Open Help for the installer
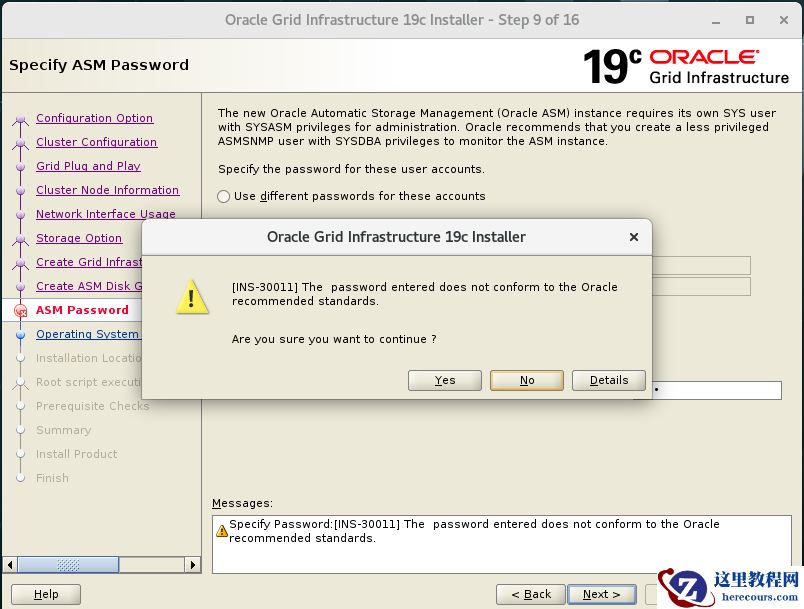The height and width of the screenshot is (609, 804). (x=46, y=594)
